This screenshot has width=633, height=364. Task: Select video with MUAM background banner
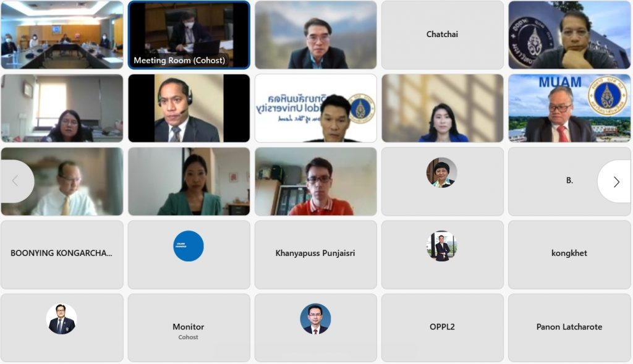point(569,108)
